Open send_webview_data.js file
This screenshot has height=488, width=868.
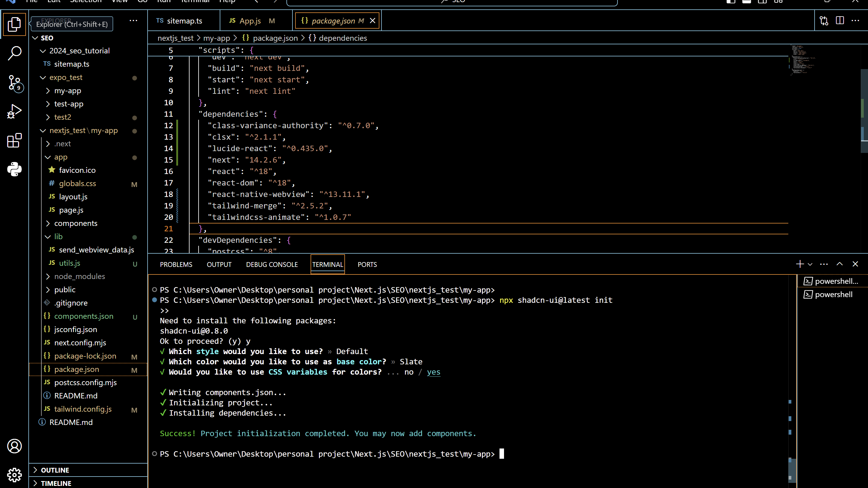pos(88,250)
